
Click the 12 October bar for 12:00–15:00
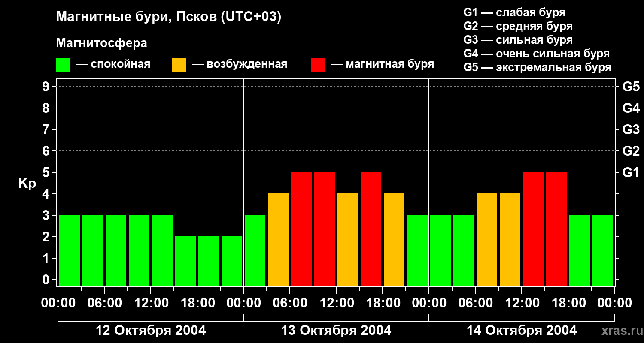162,250
